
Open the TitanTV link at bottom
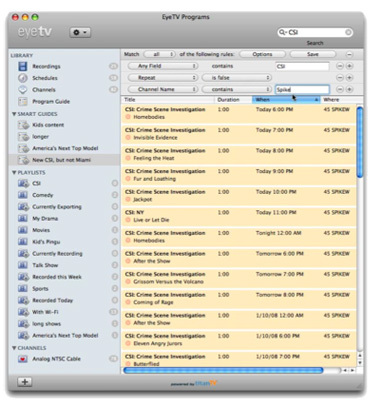coord(206,384)
